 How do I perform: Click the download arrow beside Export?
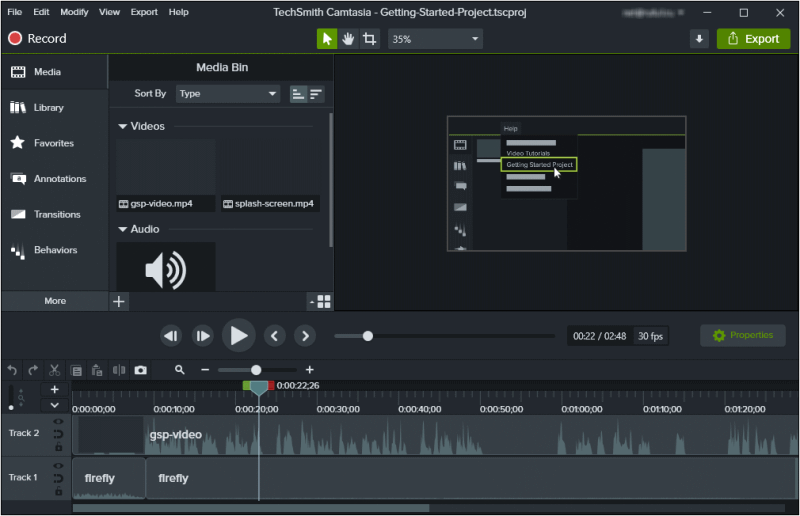pyautogui.click(x=699, y=39)
